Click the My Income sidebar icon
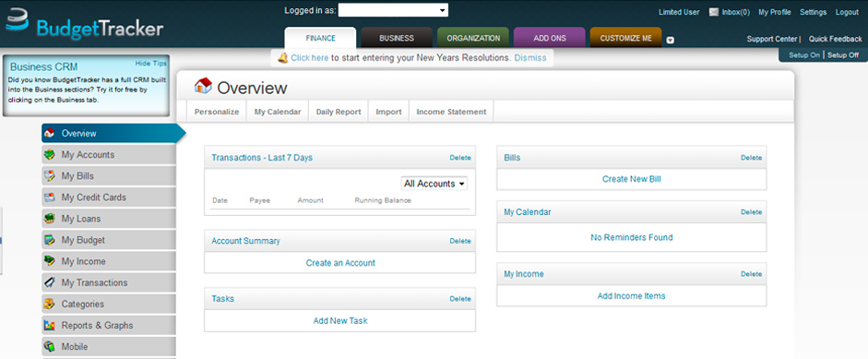This screenshot has height=359, width=868. pyautogui.click(x=49, y=261)
